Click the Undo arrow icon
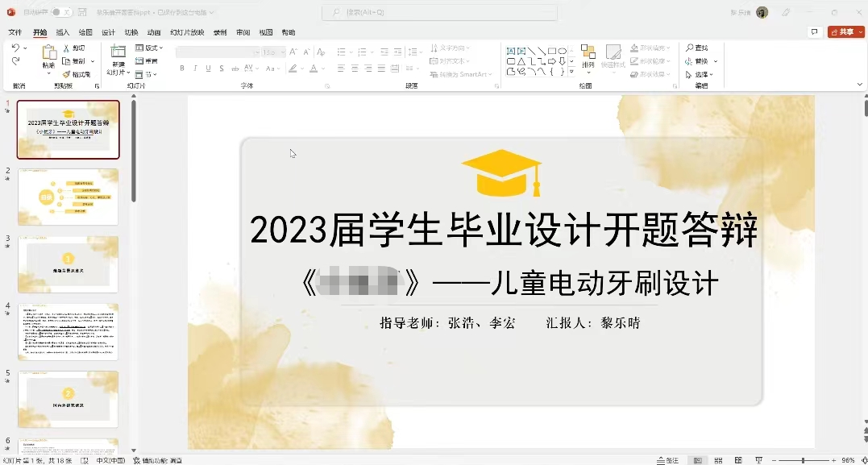The width and height of the screenshot is (868, 465). [x=15, y=48]
